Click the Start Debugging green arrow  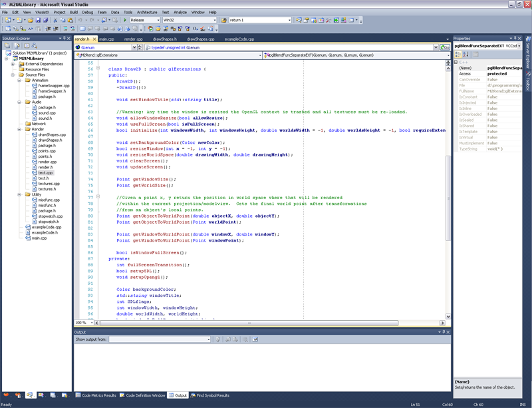pos(125,20)
